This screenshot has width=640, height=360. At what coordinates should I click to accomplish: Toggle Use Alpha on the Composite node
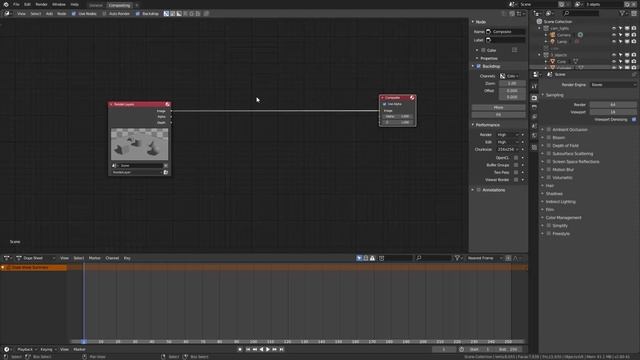pos(384,104)
